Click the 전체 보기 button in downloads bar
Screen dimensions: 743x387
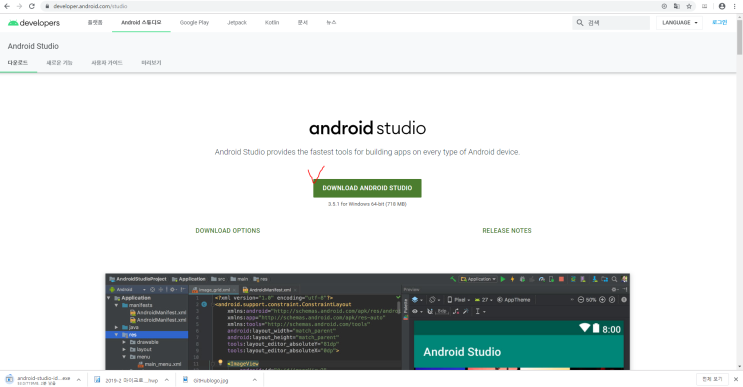pyautogui.click(x=712, y=379)
